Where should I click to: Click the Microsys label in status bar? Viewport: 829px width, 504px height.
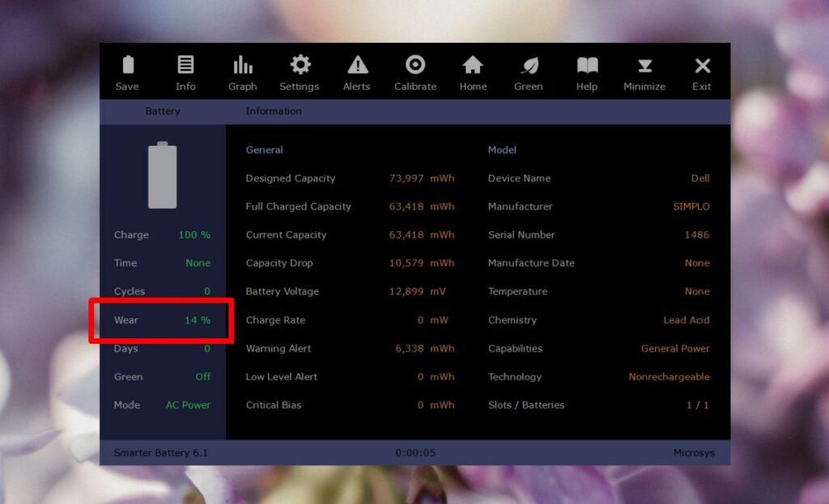click(x=695, y=452)
